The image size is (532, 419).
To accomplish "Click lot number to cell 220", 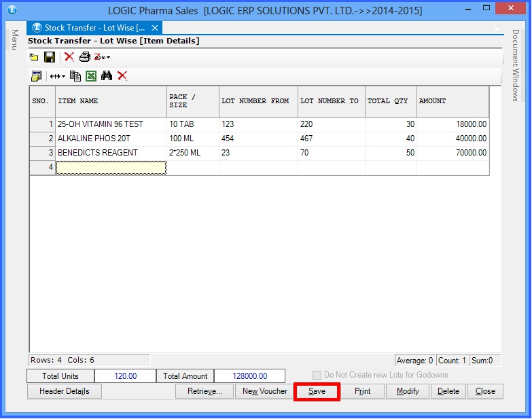I will (332, 124).
